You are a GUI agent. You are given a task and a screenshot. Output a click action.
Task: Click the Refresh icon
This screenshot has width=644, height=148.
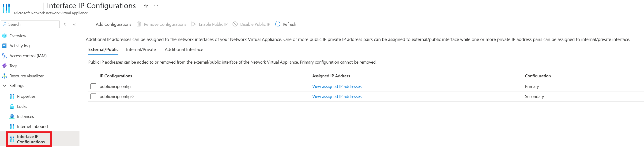(278, 24)
